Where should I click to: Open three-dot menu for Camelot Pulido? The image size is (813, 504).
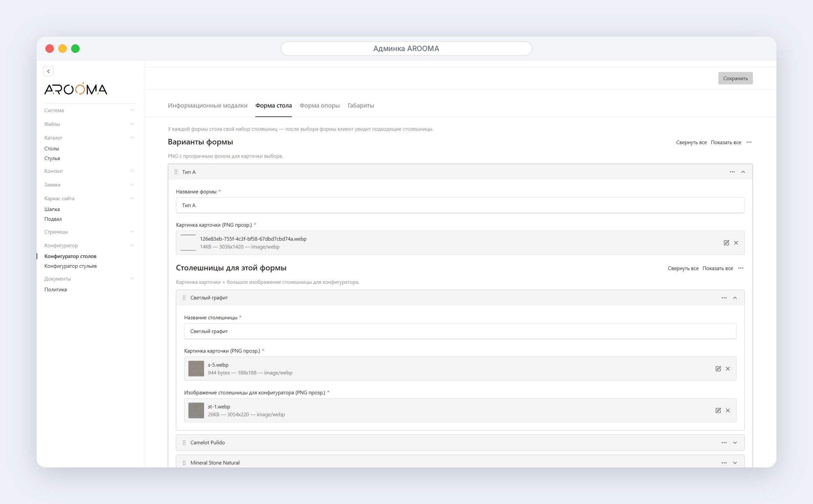point(724,443)
